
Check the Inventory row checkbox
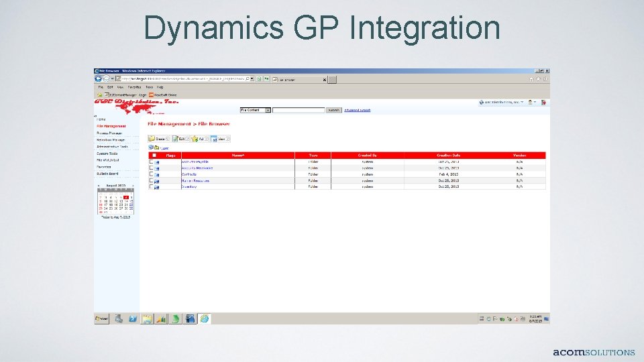pos(151,186)
